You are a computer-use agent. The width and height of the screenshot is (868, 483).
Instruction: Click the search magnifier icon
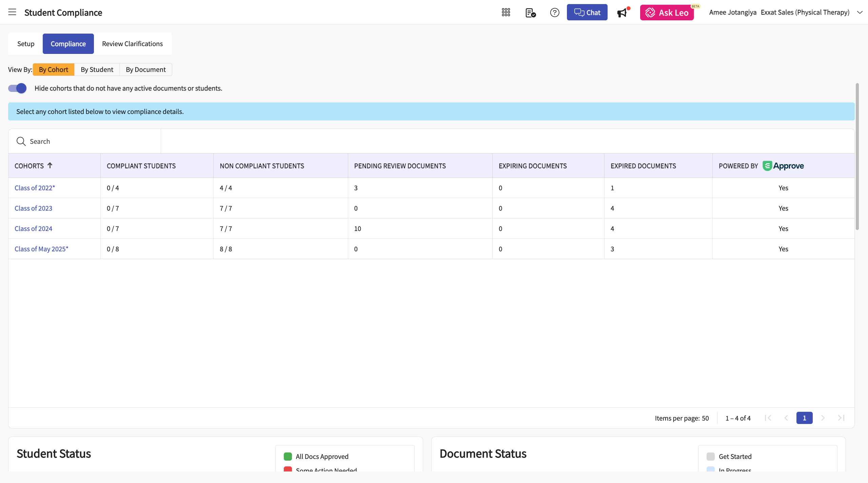point(21,141)
